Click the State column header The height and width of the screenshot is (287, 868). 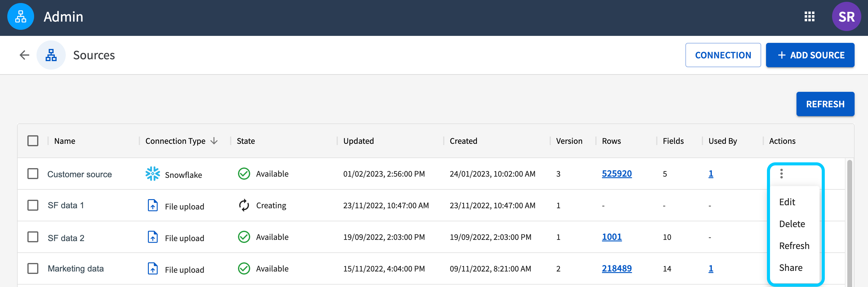(246, 141)
